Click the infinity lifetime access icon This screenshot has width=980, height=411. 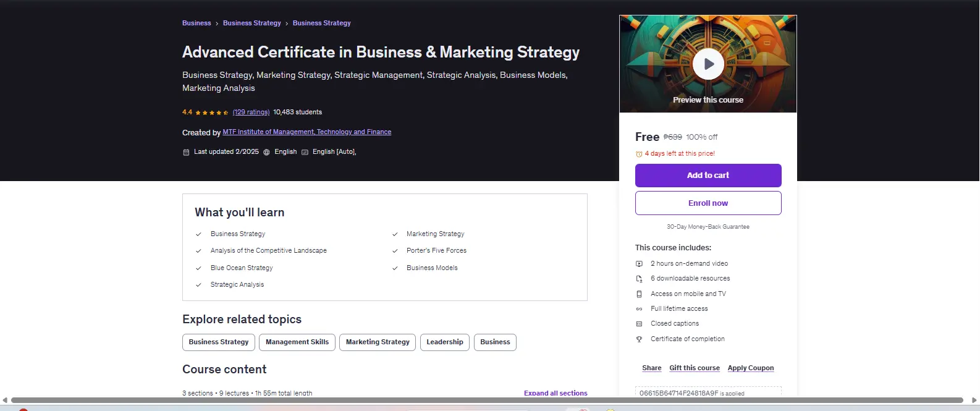[640, 309]
